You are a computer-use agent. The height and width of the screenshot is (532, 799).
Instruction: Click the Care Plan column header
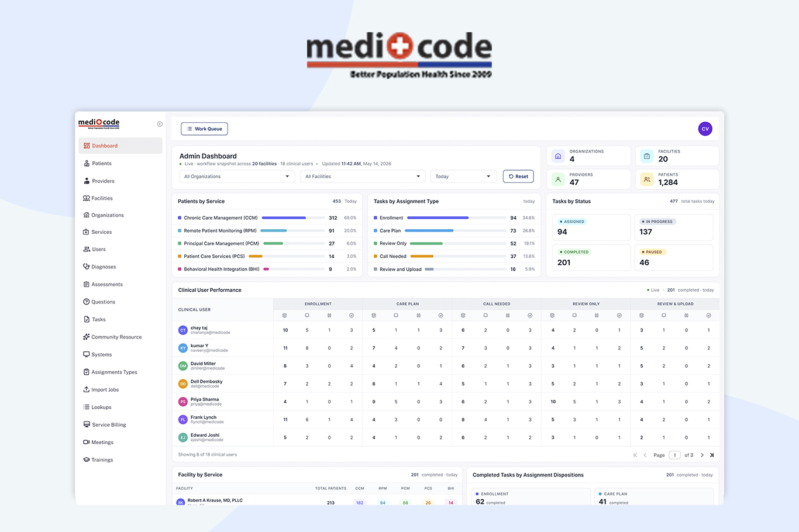click(408, 304)
